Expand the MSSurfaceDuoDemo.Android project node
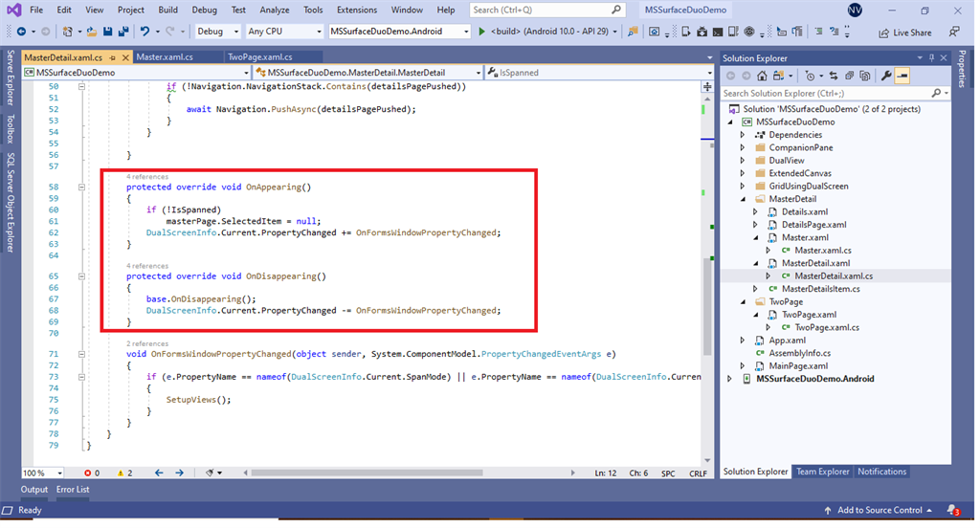This screenshot has height=528, width=980. [x=729, y=379]
